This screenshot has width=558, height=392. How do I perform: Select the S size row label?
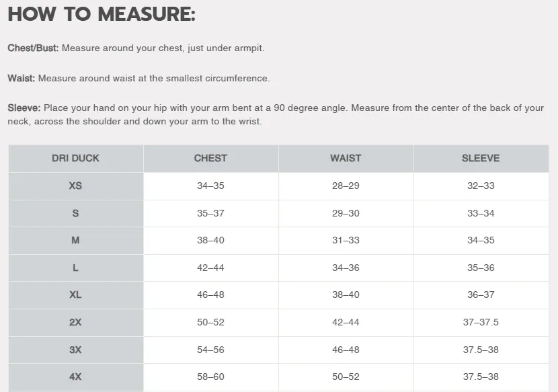coord(75,213)
